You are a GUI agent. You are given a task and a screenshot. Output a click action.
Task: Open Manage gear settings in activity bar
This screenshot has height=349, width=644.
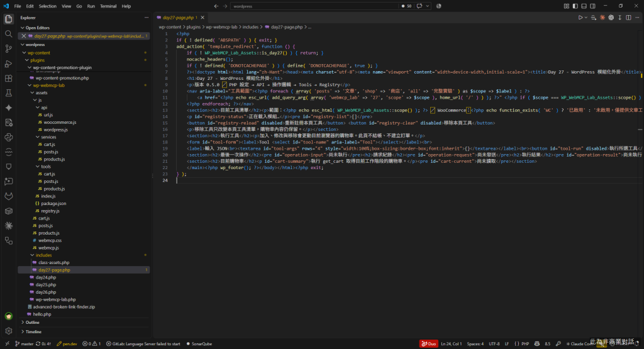click(x=9, y=331)
